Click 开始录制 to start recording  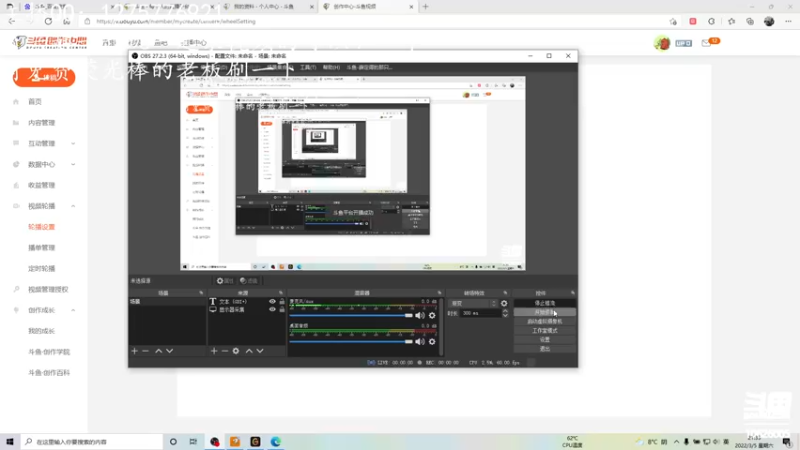pos(544,312)
